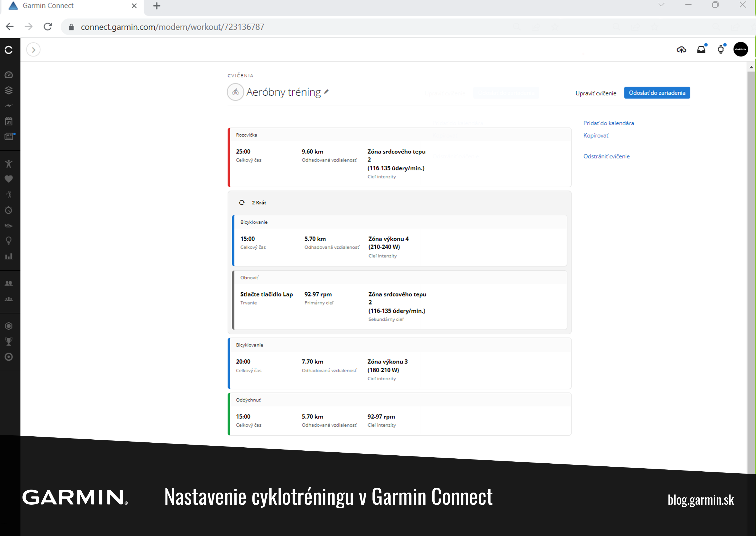Open the heart health icon in sidebar
Viewport: 756px width, 536px height.
(9, 179)
